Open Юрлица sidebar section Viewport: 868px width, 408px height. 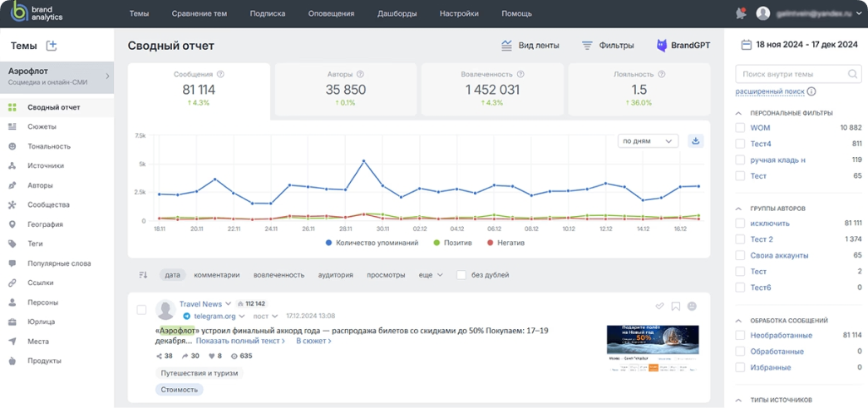coord(41,322)
